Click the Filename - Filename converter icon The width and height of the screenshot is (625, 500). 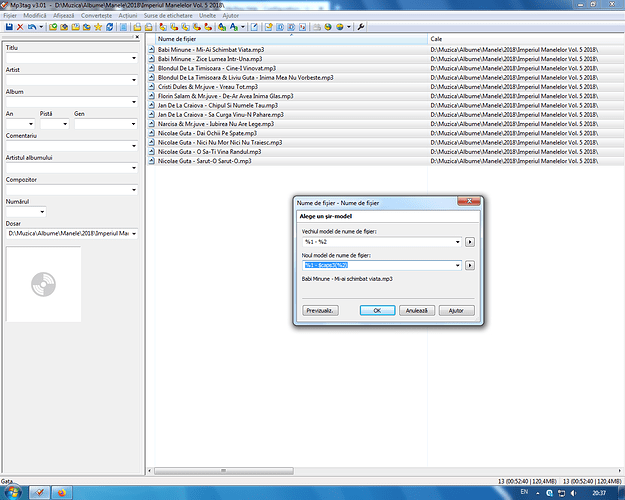[185, 27]
